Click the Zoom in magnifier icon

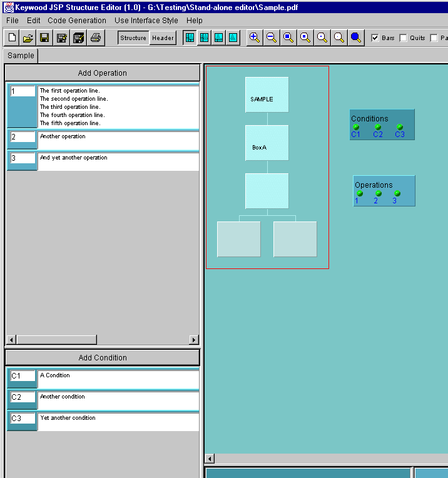pos(255,38)
